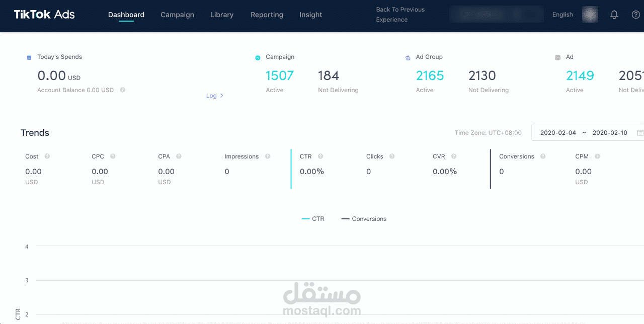Select the Impressions metric card

click(x=254, y=169)
